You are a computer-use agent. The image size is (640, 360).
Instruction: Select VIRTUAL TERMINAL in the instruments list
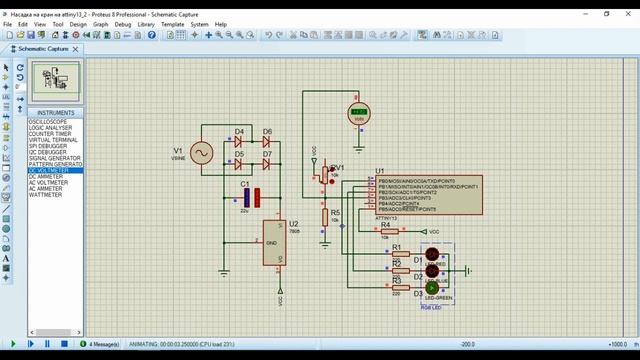coord(56,140)
